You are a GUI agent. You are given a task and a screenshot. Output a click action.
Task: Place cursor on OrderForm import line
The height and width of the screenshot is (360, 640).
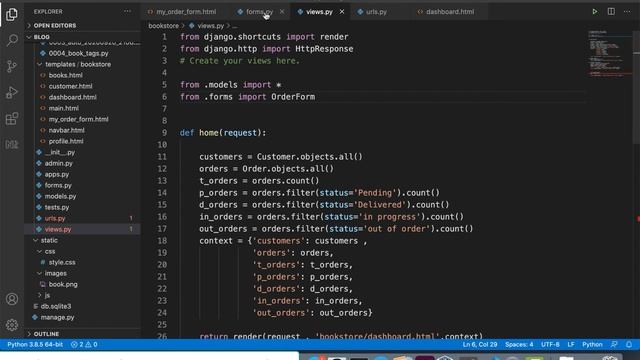(x=247, y=97)
